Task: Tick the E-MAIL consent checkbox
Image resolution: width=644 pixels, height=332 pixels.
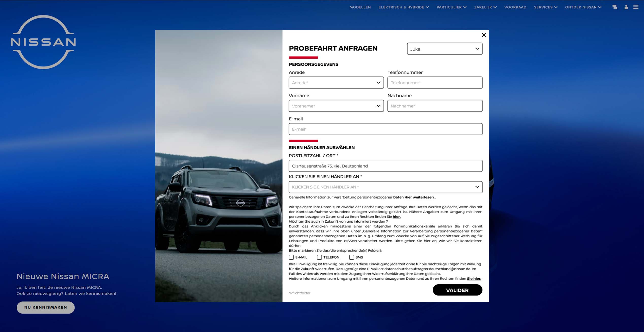Action: [291, 257]
